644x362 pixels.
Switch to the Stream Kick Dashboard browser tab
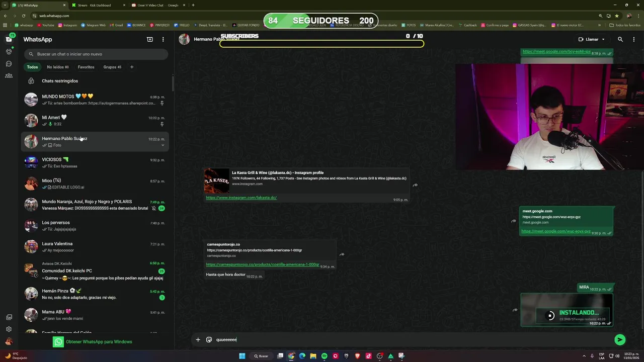(x=98, y=5)
